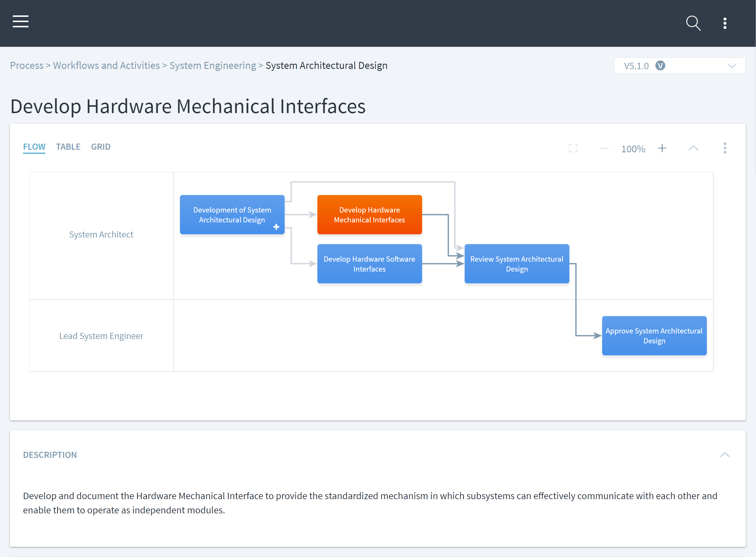Collapse the flow diagram panel
The width and height of the screenshot is (756, 557).
(693, 148)
